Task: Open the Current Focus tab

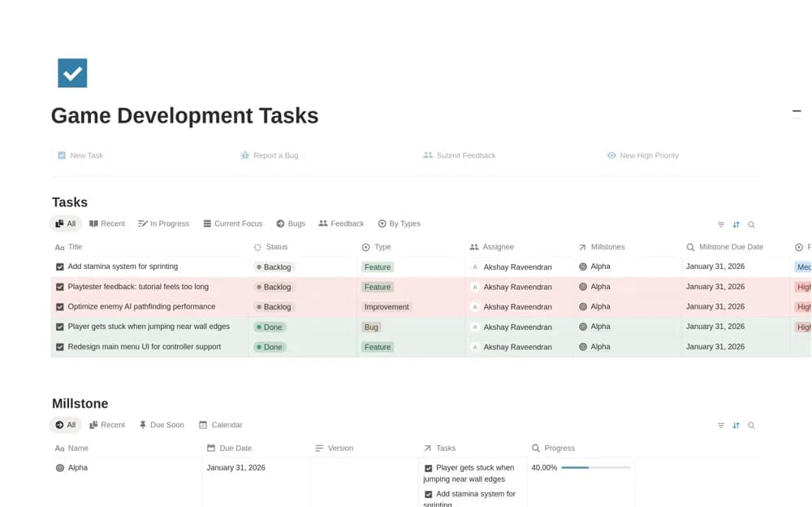Action: point(233,224)
